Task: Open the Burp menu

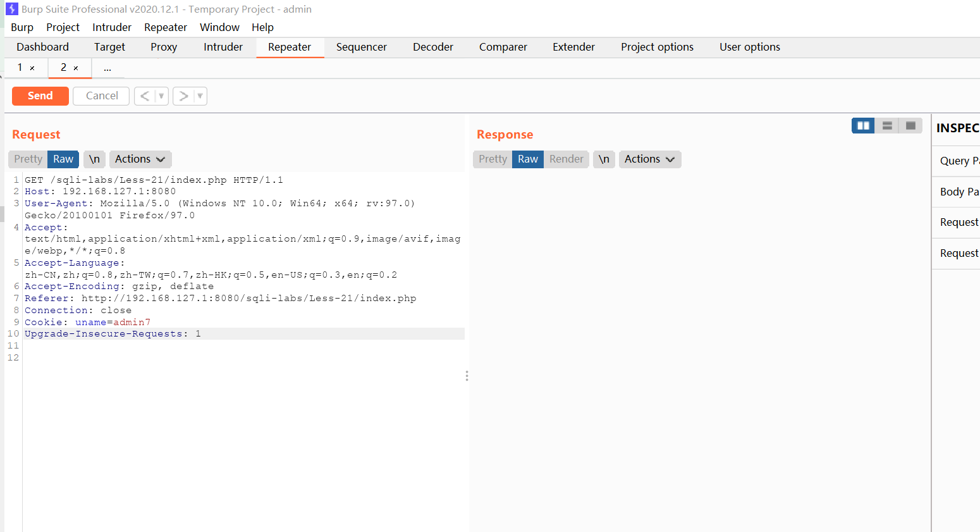Action: [x=22, y=27]
